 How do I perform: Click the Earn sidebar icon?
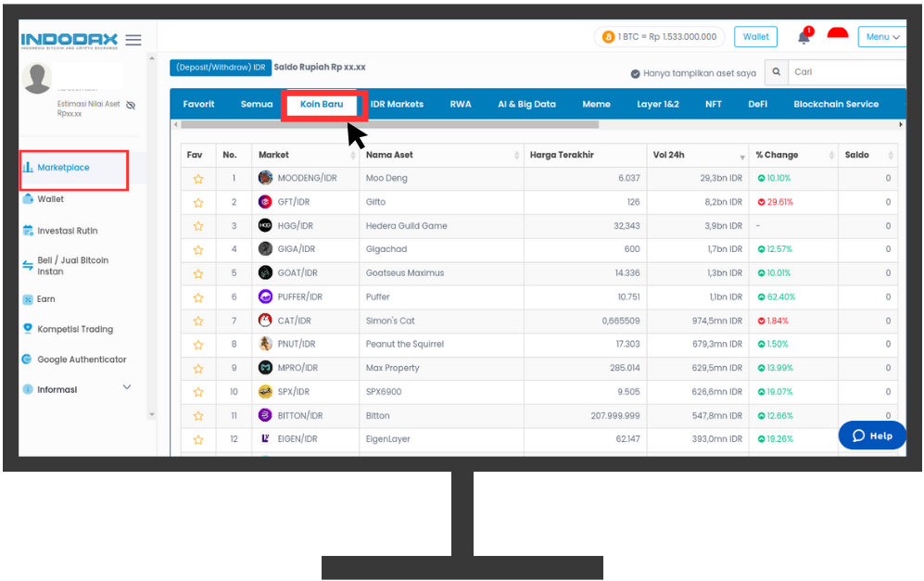(x=28, y=299)
